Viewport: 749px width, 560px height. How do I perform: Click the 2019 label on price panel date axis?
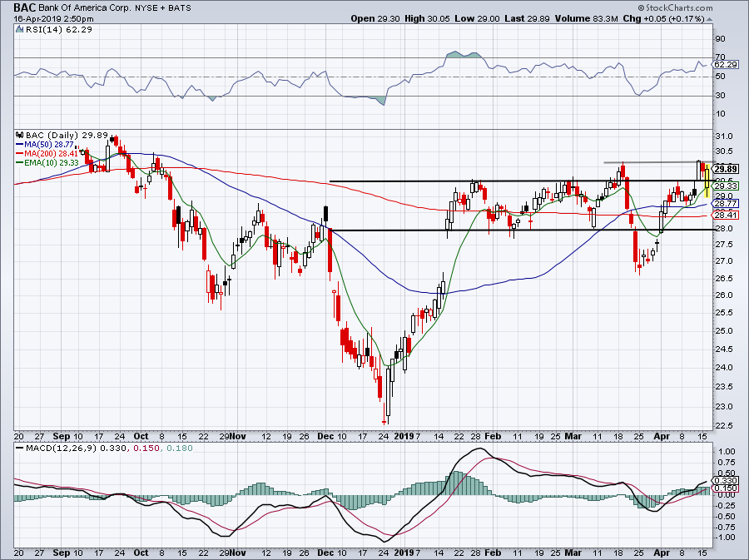pos(404,436)
